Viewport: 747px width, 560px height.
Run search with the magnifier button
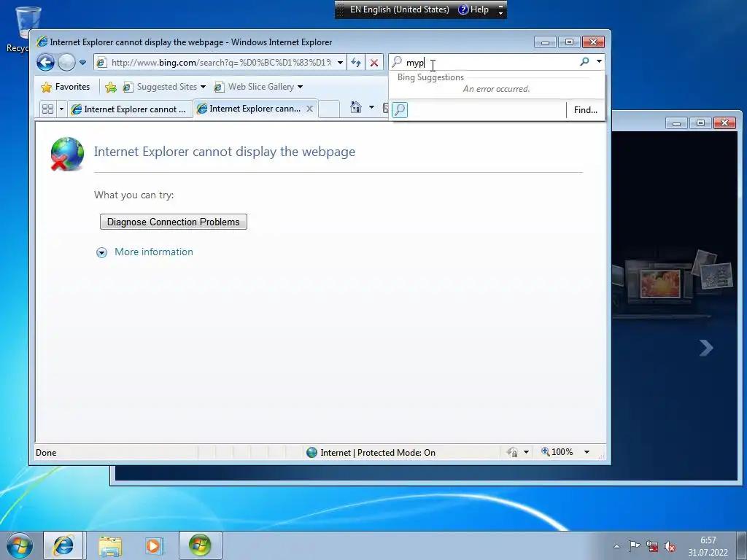coord(584,62)
